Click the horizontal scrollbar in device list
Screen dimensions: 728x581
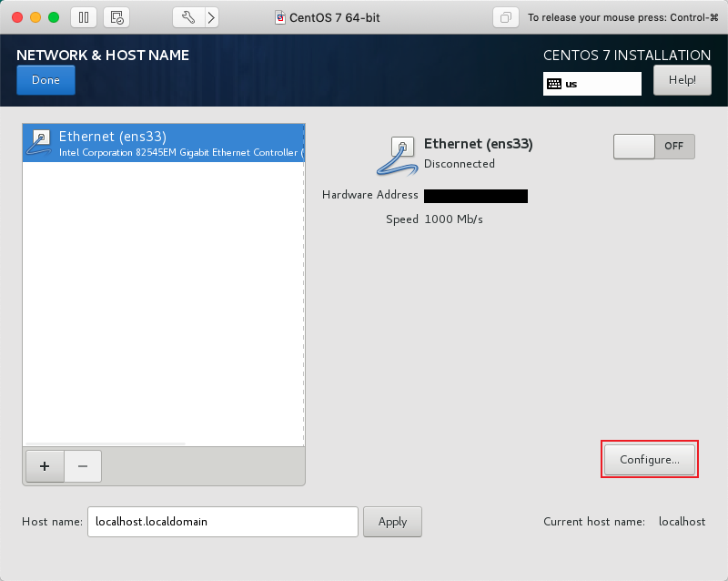[106, 443]
